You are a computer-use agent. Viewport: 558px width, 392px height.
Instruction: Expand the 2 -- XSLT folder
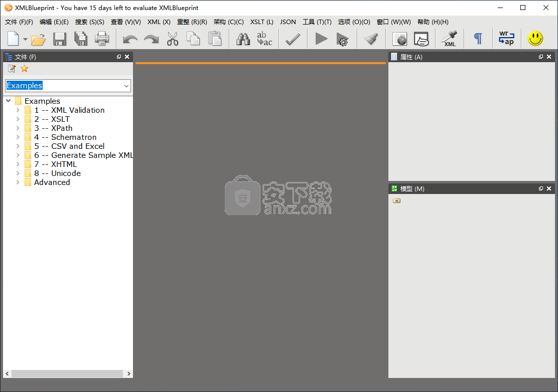18,119
